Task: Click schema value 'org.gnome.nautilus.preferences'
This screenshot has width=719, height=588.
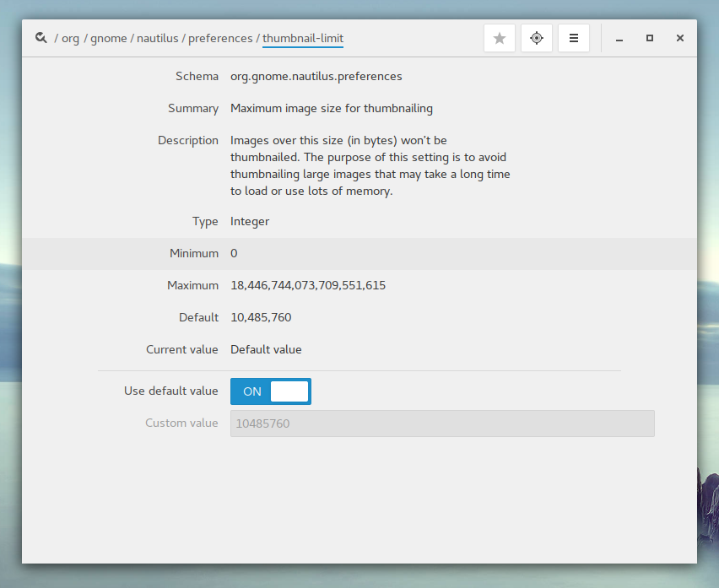Action: click(x=316, y=76)
